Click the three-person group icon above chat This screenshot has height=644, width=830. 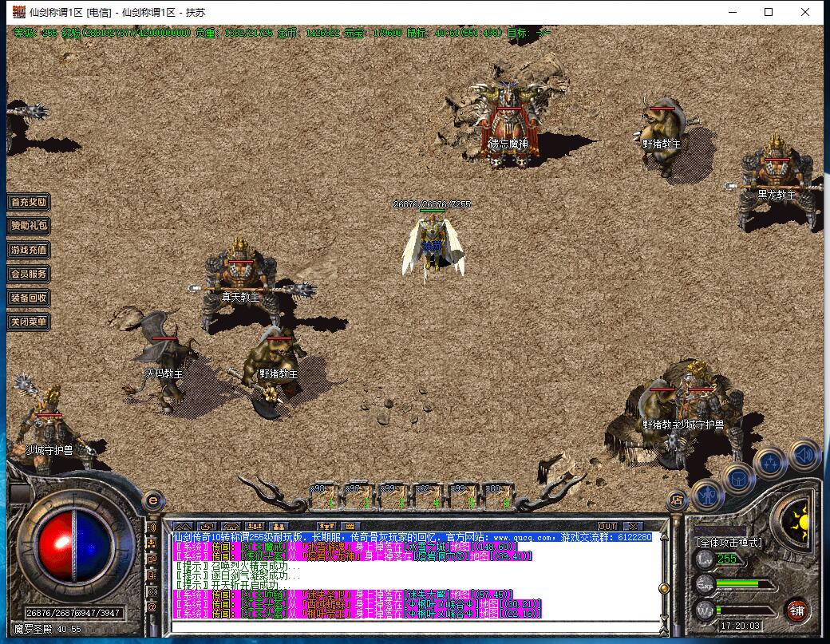click(255, 526)
